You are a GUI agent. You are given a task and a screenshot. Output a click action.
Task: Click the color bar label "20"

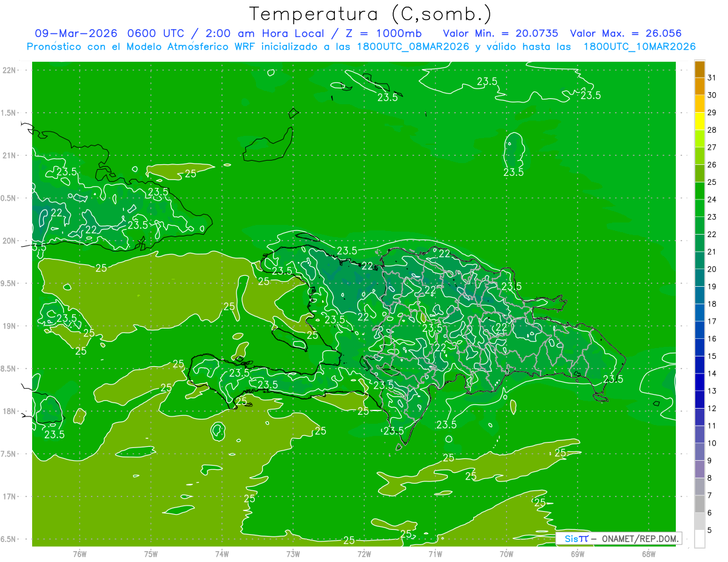(x=712, y=269)
